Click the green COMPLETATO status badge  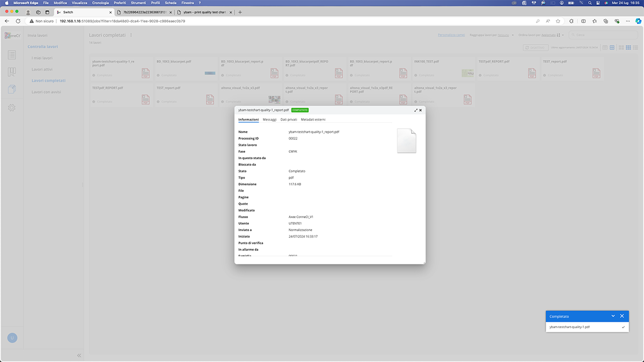point(300,110)
